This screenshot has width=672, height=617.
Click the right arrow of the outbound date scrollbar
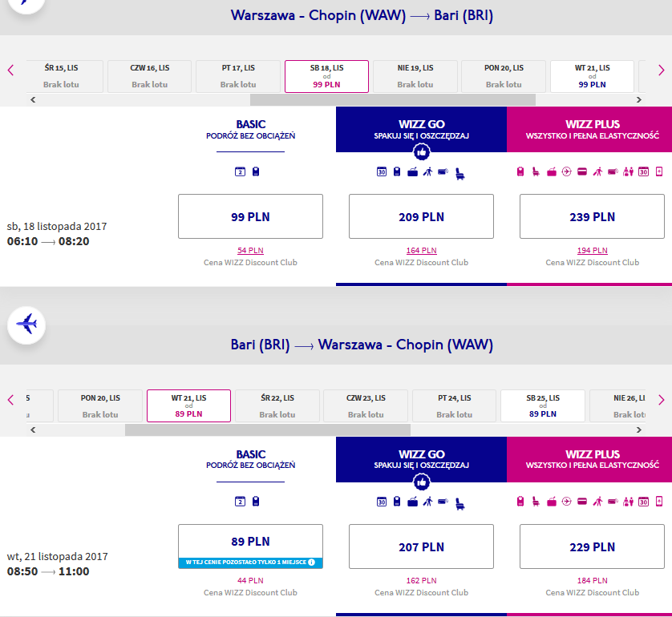(639, 100)
